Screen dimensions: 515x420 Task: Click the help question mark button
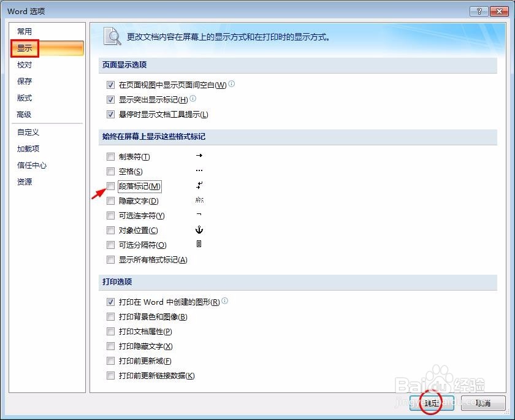coord(479,10)
